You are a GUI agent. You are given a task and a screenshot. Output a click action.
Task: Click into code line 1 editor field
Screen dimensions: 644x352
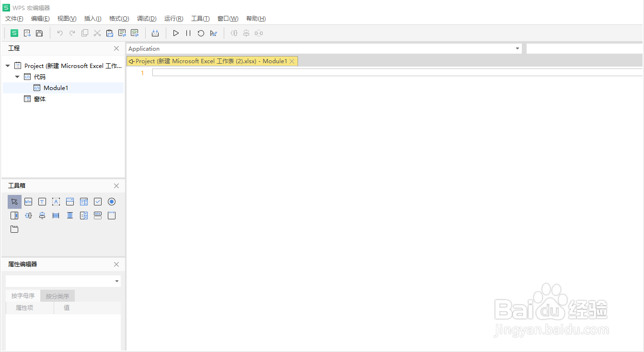398,72
